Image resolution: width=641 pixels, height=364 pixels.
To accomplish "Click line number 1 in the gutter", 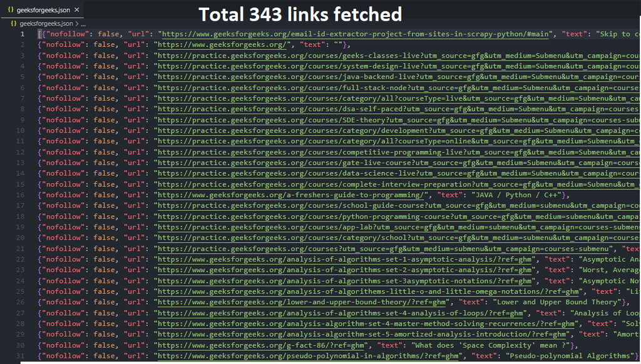I will click(23, 34).
